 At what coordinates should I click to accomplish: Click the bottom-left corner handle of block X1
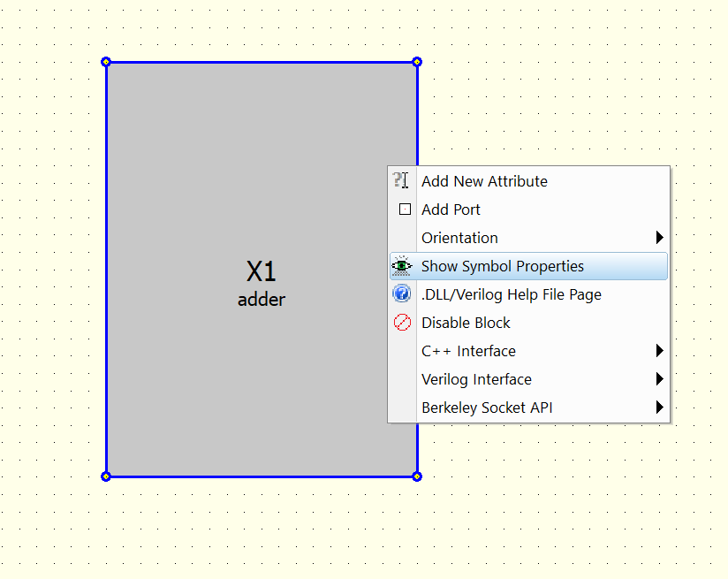coord(106,476)
